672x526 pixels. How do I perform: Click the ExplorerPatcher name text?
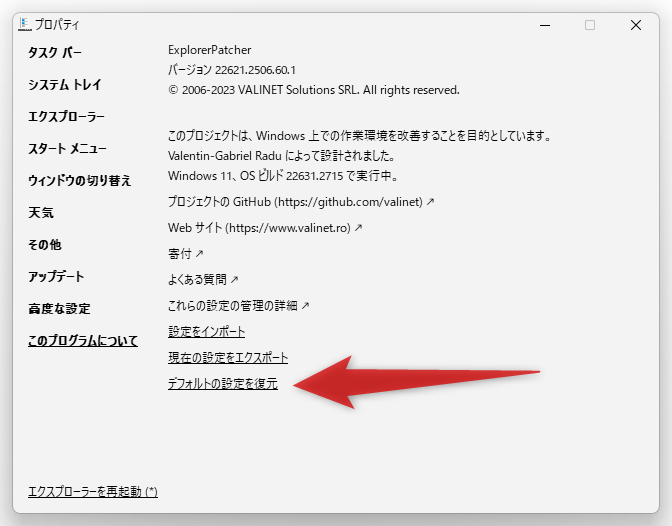coord(210,50)
